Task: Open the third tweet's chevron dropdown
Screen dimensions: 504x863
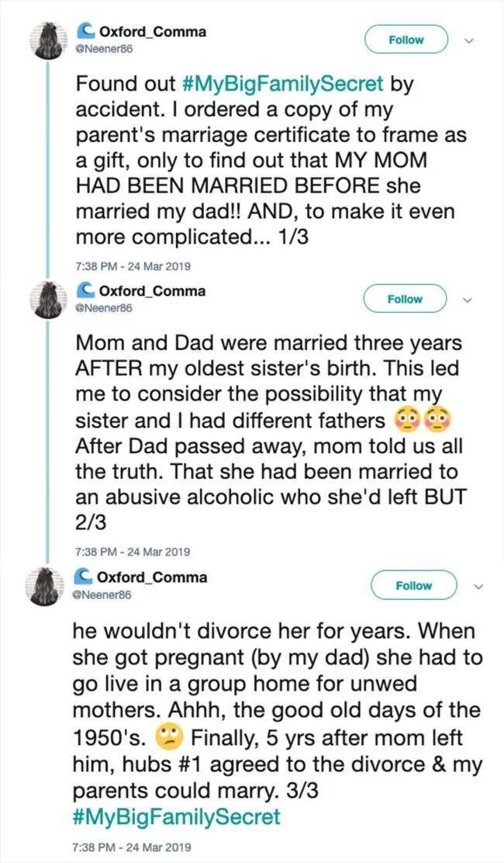Action: pos(477,586)
